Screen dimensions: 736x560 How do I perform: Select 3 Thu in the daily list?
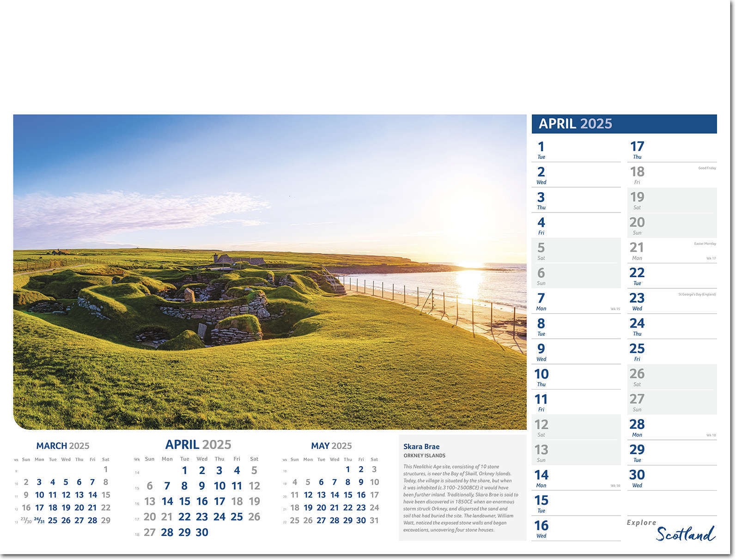click(576, 201)
